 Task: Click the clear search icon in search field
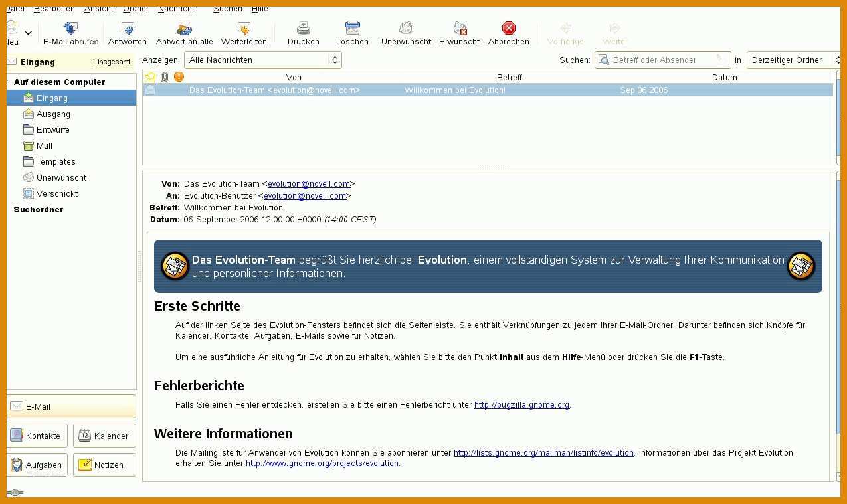[721, 60]
